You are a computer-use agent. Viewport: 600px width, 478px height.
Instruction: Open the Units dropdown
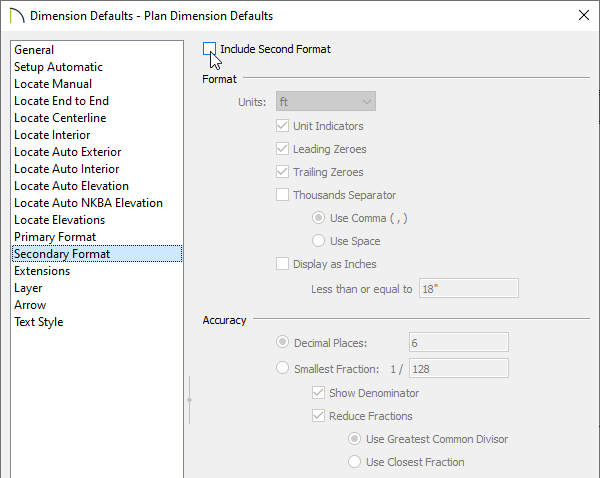(326, 101)
